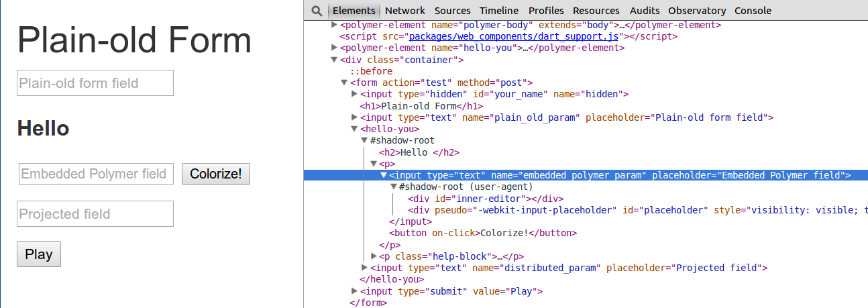
Task: Expand the distributed_param input node
Action: tap(365, 268)
